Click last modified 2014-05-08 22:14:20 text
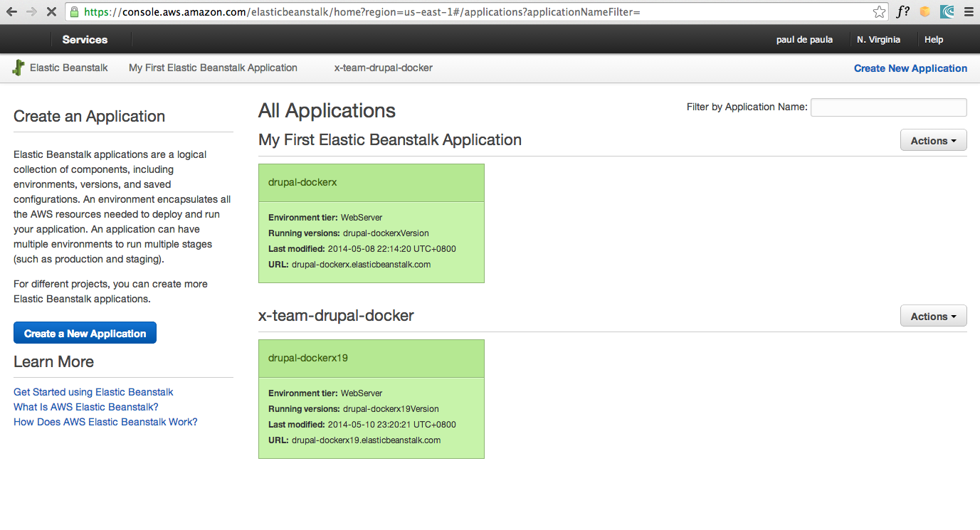The width and height of the screenshot is (980, 530). (x=392, y=249)
